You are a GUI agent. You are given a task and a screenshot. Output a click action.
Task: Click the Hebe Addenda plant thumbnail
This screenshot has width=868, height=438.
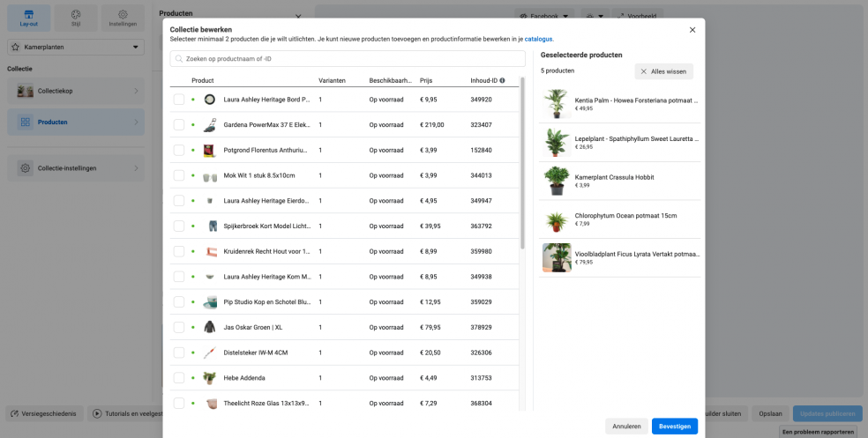click(209, 378)
